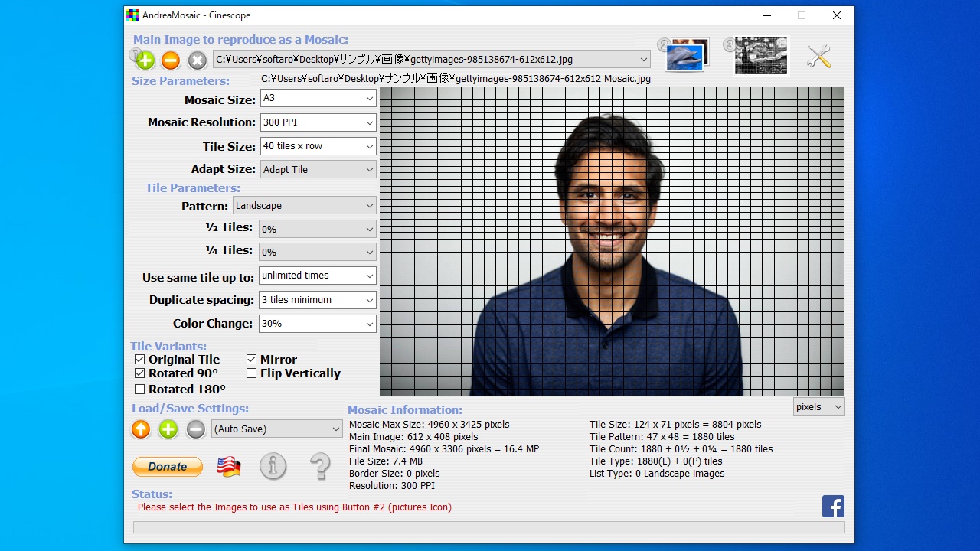Click the mosaic preview image
The image size is (980, 551).
coord(612,241)
